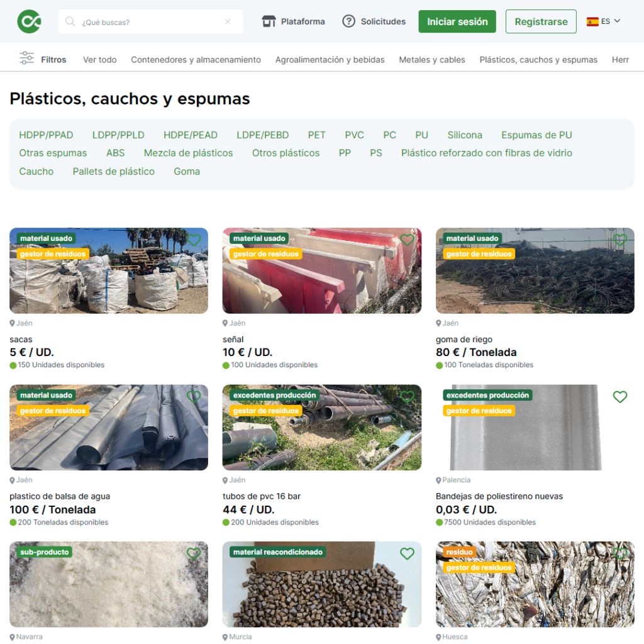Click the green infinity logo
This screenshot has width=644, height=644.
coord(29,21)
